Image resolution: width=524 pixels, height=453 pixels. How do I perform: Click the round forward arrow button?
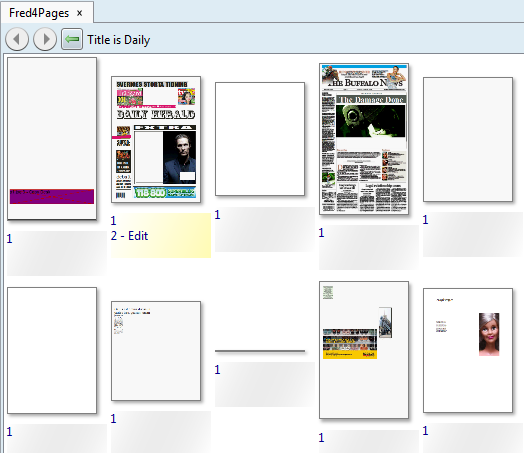point(45,39)
